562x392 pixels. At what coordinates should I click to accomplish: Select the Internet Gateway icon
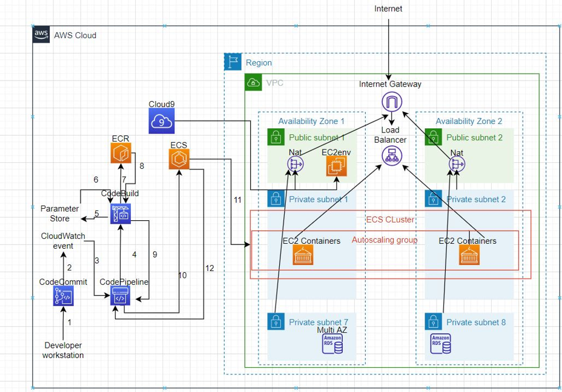[391, 100]
